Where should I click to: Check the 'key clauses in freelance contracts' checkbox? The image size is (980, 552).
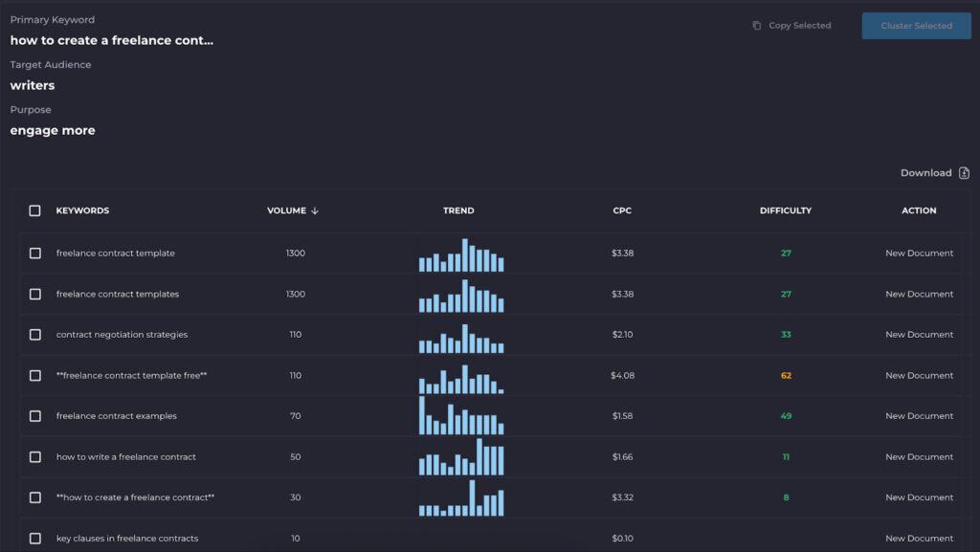(x=35, y=539)
